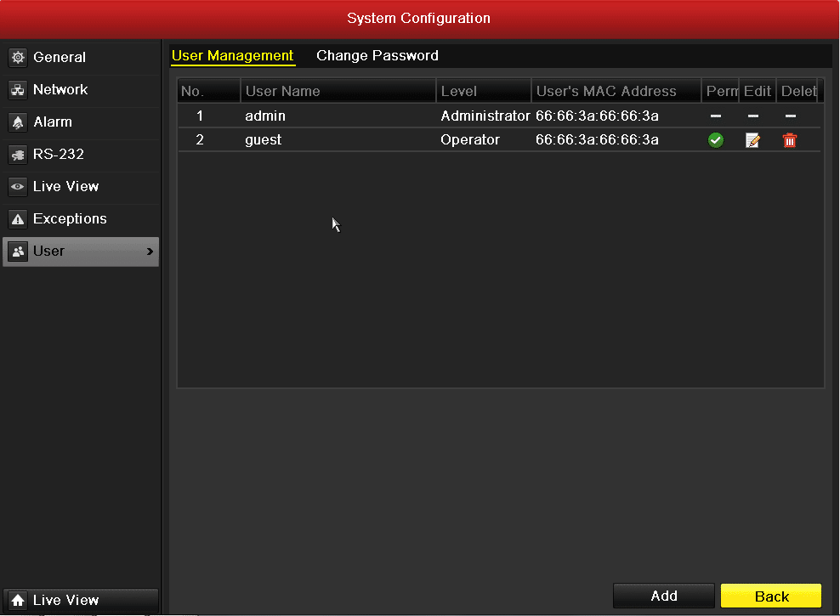Screen dimensions: 840x616
Task: Click the row number 2 cell
Action: pyautogui.click(x=200, y=140)
